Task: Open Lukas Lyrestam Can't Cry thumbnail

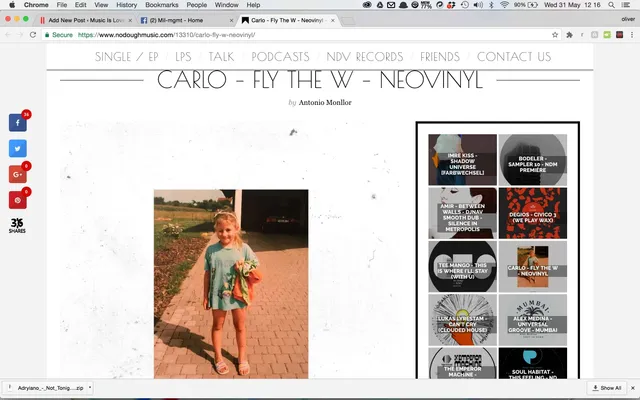Action: 462,320
